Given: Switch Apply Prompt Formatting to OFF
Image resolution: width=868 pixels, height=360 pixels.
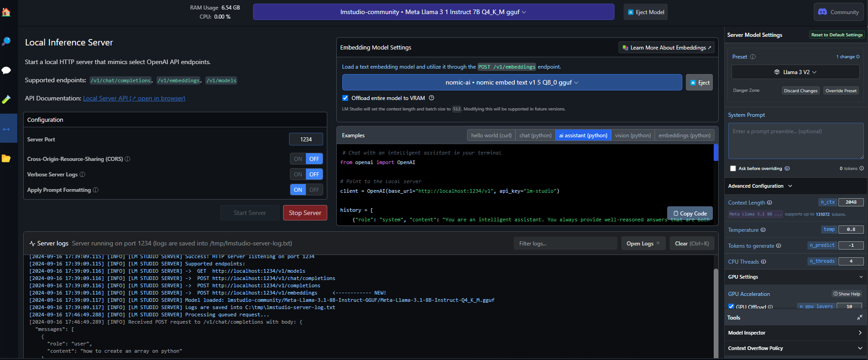Looking at the screenshot, I should pyautogui.click(x=314, y=190).
